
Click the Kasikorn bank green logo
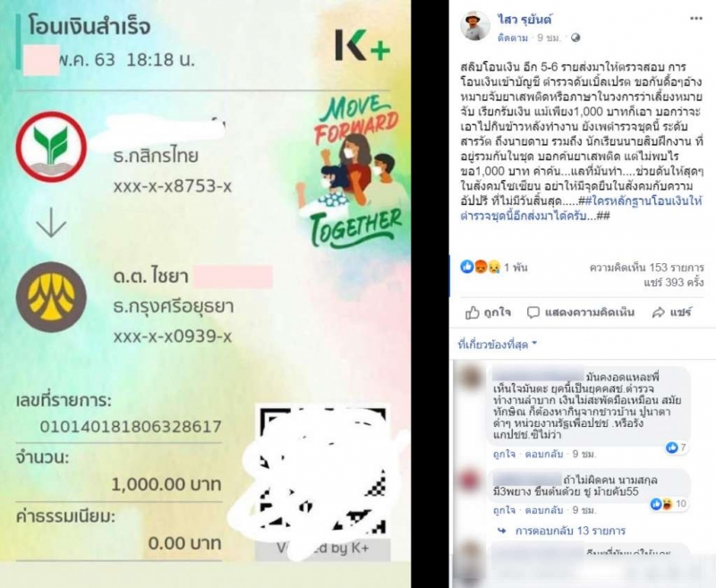(x=51, y=148)
